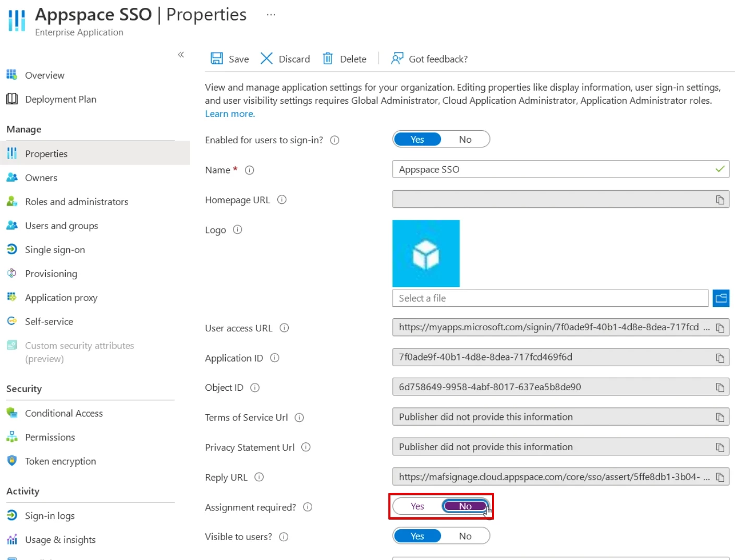The image size is (735, 560).
Task: Click the Save disk icon
Action: (x=217, y=58)
